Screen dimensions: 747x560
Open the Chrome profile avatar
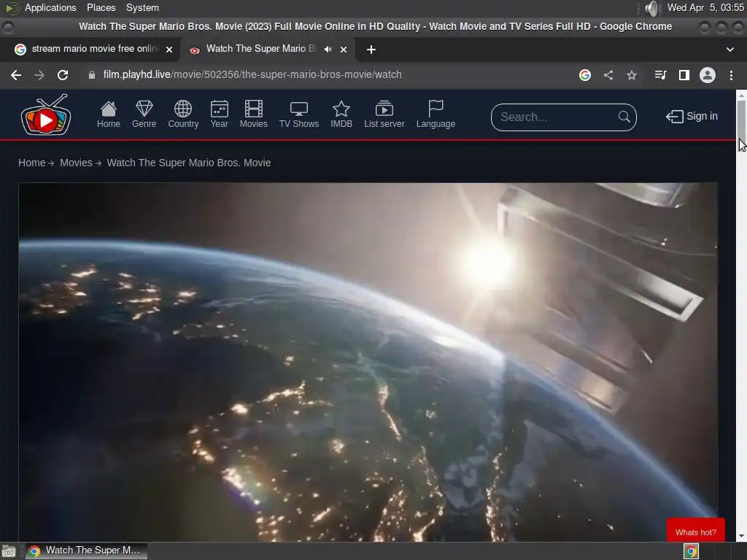pyautogui.click(x=708, y=75)
